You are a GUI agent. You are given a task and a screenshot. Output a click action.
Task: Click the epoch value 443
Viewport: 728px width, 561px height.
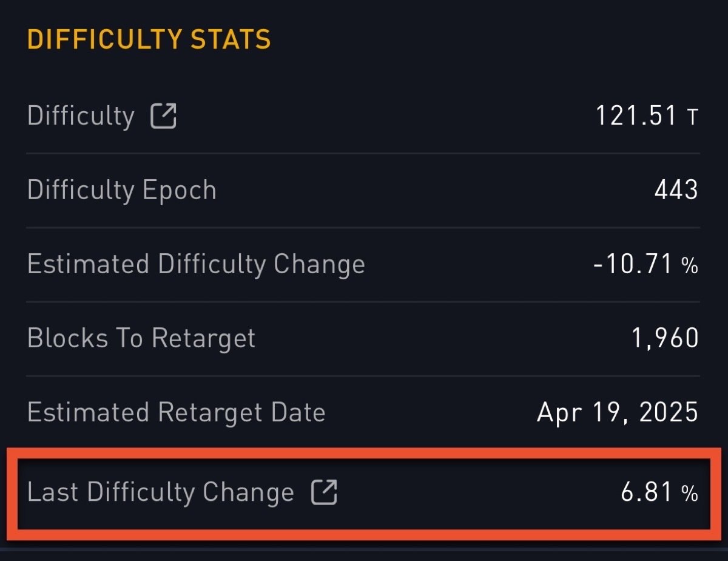pyautogui.click(x=676, y=191)
